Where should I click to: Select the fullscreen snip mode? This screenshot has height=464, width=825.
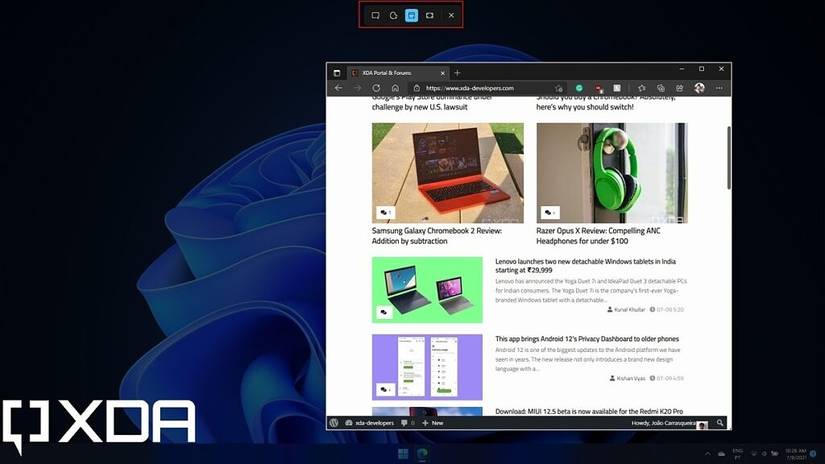(x=430, y=15)
